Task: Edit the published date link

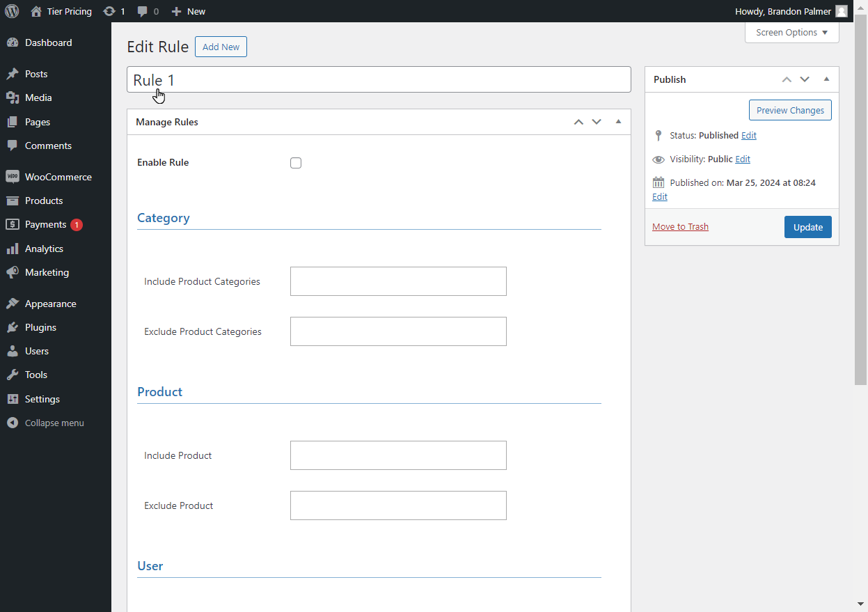Action: 660,196
